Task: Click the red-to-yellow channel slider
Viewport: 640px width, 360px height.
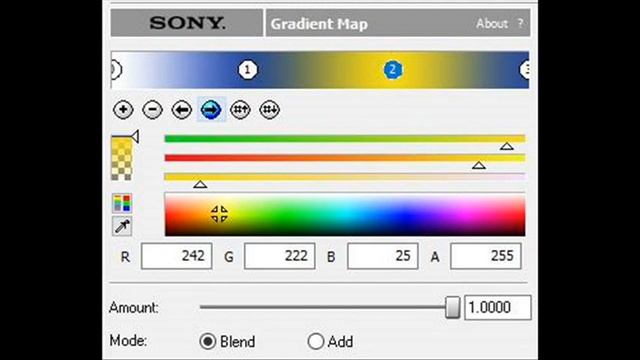Action: (345, 158)
